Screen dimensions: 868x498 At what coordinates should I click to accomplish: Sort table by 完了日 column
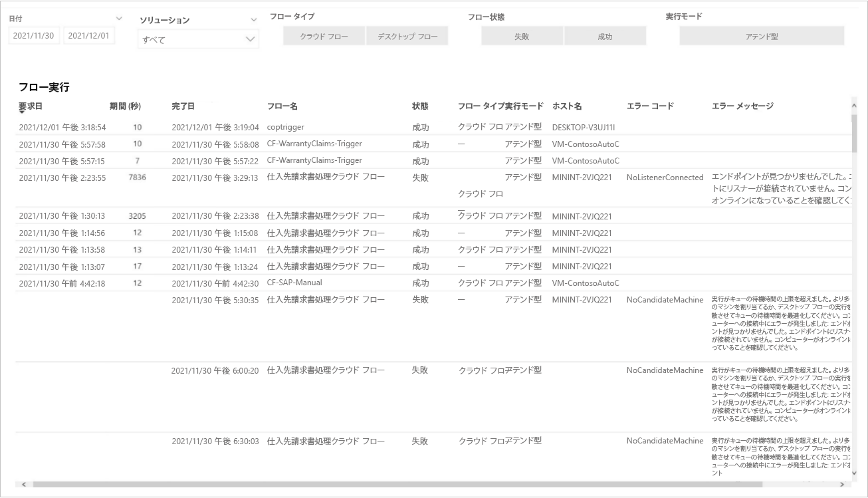(183, 106)
